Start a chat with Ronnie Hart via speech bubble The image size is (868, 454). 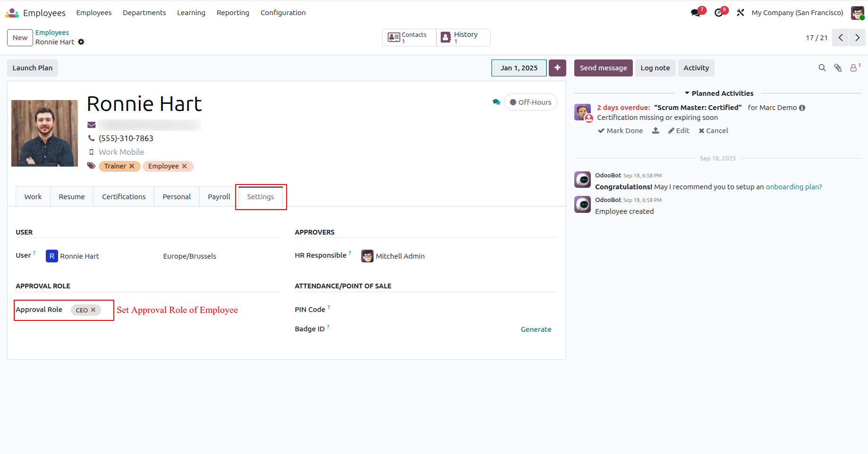[496, 101]
